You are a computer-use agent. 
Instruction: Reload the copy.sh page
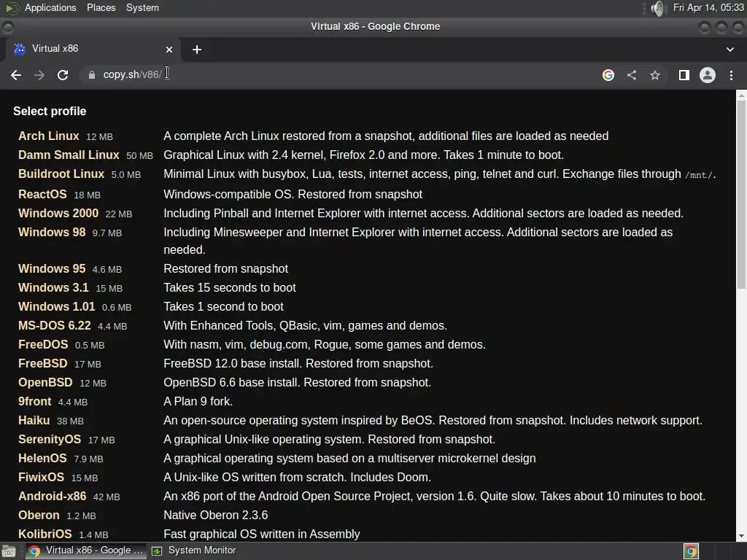click(x=63, y=75)
